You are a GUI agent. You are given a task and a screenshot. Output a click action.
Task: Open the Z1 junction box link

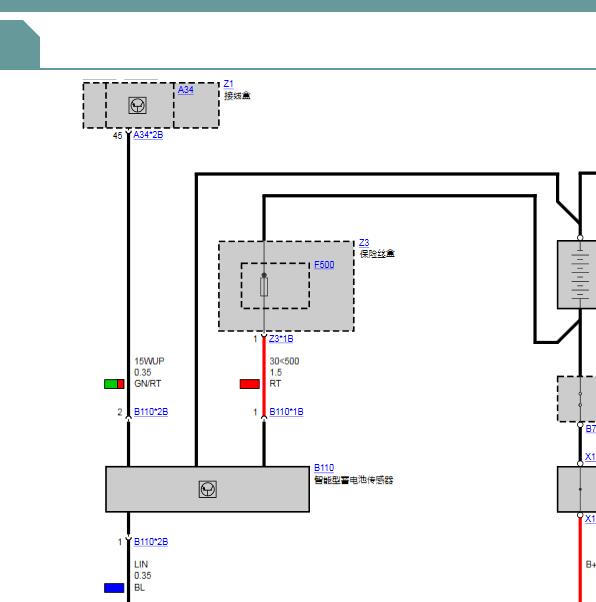[x=228, y=84]
